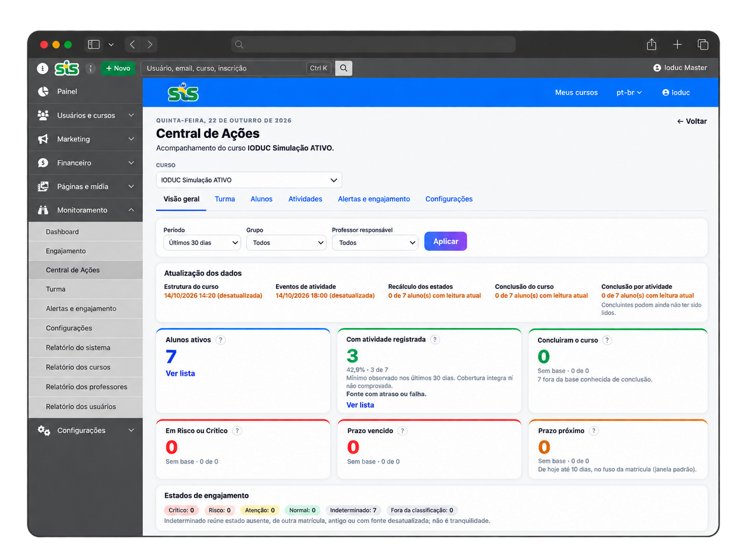Click help icon beside Alunos ativos
The height and width of the screenshot is (560, 747).
(x=221, y=340)
